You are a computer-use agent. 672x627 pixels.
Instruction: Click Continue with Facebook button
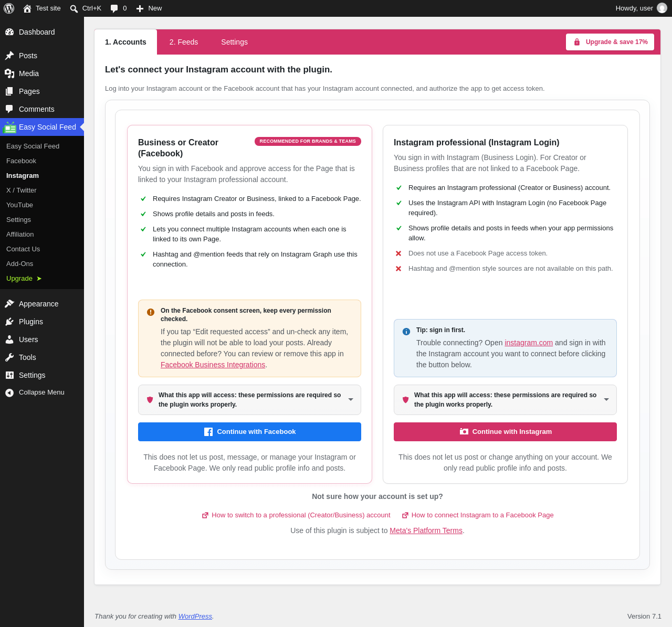pyautogui.click(x=249, y=432)
